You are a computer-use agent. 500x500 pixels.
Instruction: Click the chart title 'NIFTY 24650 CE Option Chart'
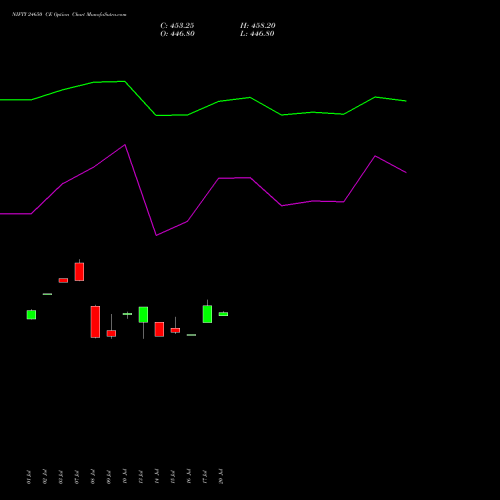click(x=48, y=14)
